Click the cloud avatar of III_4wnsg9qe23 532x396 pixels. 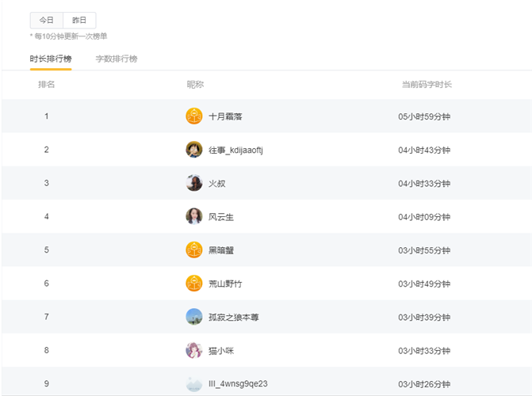coord(194,384)
